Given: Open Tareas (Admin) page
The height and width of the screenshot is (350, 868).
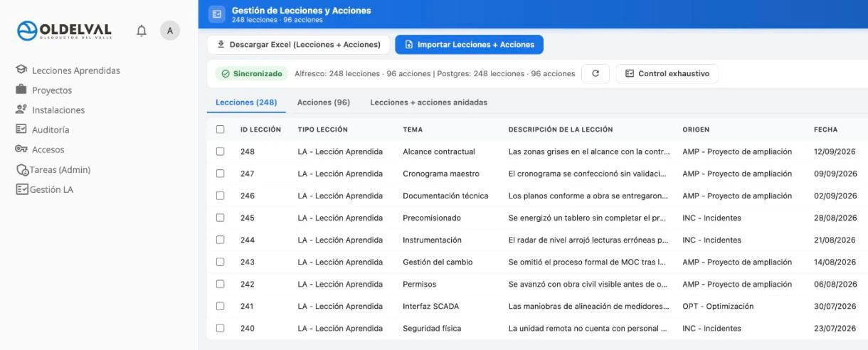Looking at the screenshot, I should pyautogui.click(x=60, y=170).
